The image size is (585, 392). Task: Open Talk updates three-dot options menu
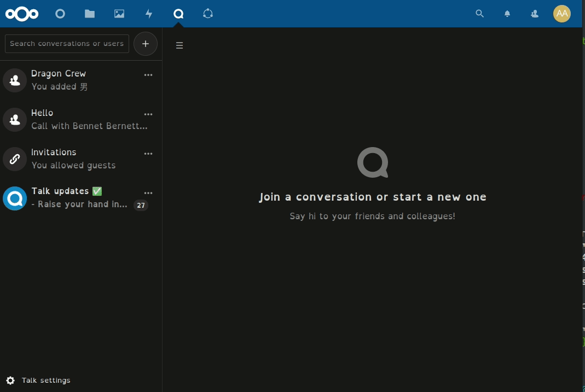(148, 193)
